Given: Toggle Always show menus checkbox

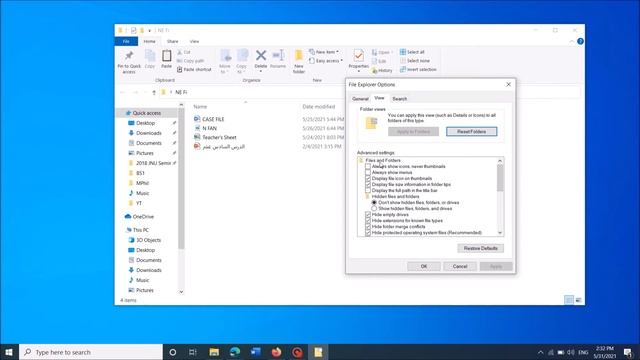Looking at the screenshot, I should click(x=368, y=173).
